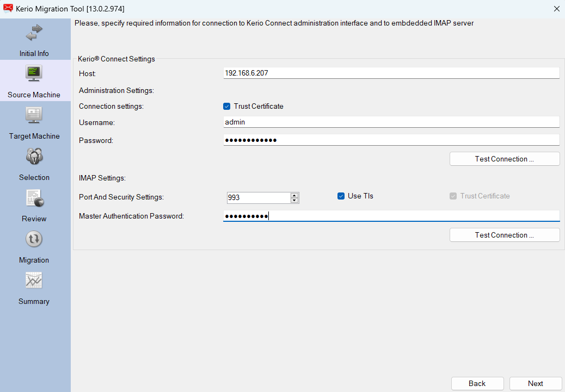The height and width of the screenshot is (392, 565).
Task: Click the Username label
Action: point(97,122)
